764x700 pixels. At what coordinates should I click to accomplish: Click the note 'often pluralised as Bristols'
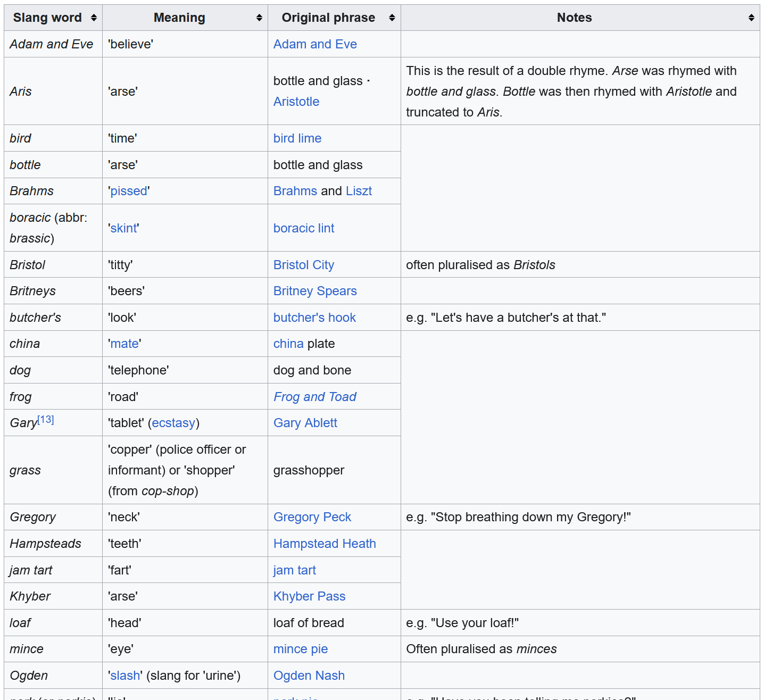point(481,265)
